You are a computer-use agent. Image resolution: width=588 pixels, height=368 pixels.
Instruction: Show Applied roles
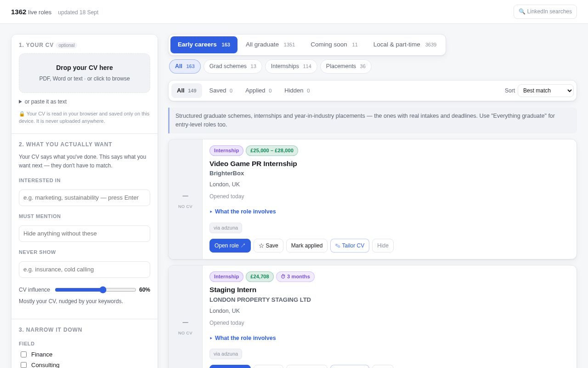[259, 91]
